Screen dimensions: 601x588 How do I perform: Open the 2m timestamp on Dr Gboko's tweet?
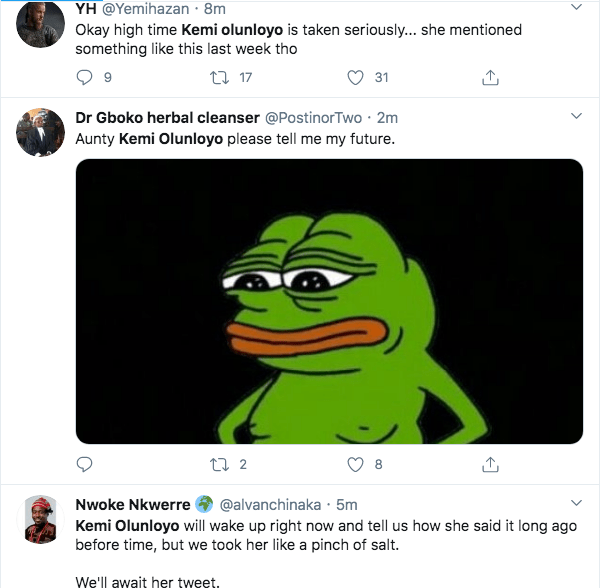pos(387,117)
